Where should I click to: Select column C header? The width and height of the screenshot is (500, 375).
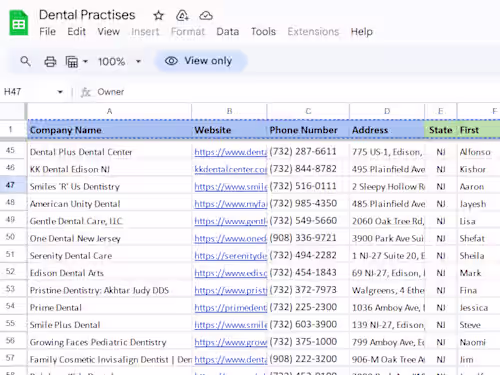[x=308, y=111]
